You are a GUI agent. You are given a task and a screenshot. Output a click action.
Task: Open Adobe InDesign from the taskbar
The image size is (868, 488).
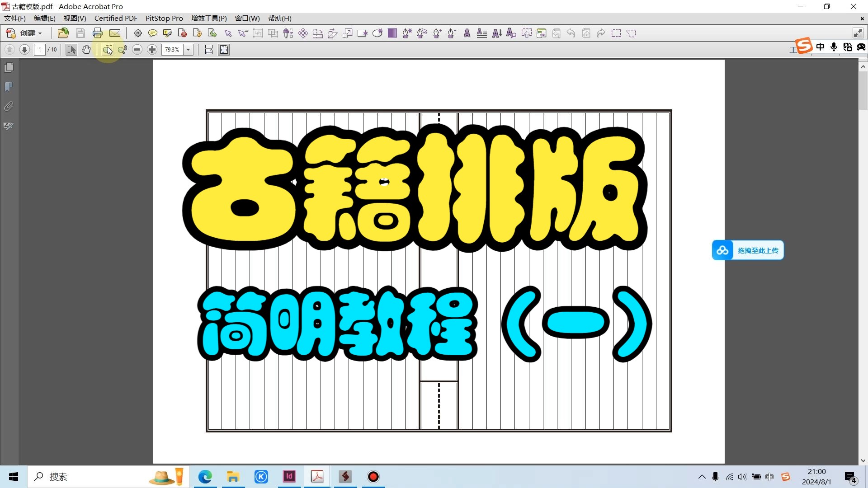[289, 477]
